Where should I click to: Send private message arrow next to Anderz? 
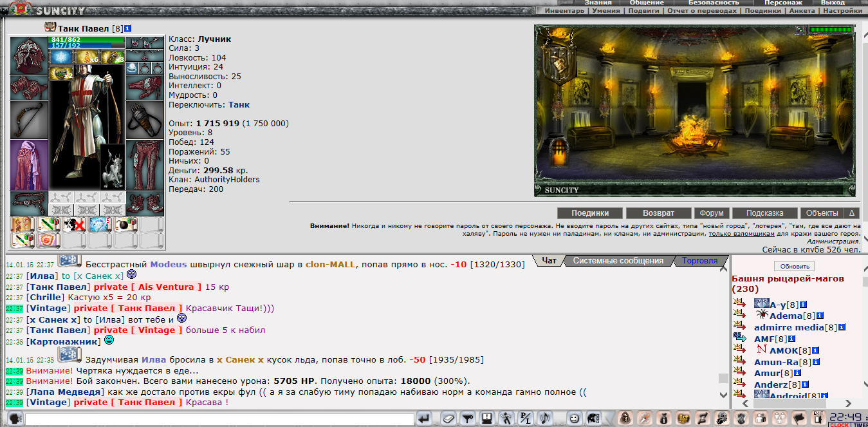tap(739, 384)
